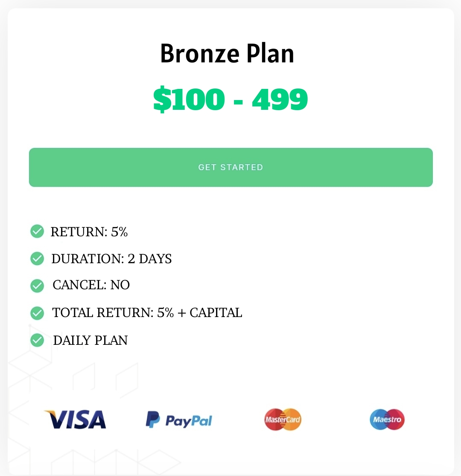Viewport: 461px width, 476px height.
Task: Click the DURATION: 2 DAYS text
Action: [x=111, y=259]
